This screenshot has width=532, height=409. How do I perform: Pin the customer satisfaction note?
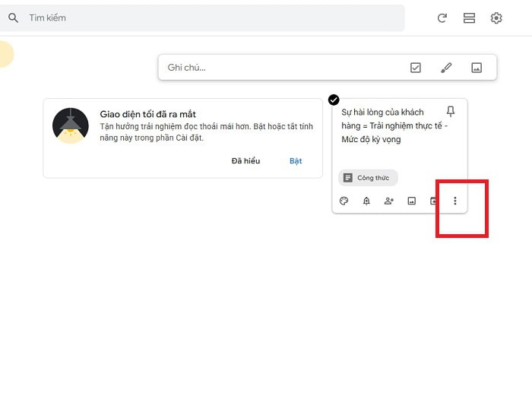451,112
